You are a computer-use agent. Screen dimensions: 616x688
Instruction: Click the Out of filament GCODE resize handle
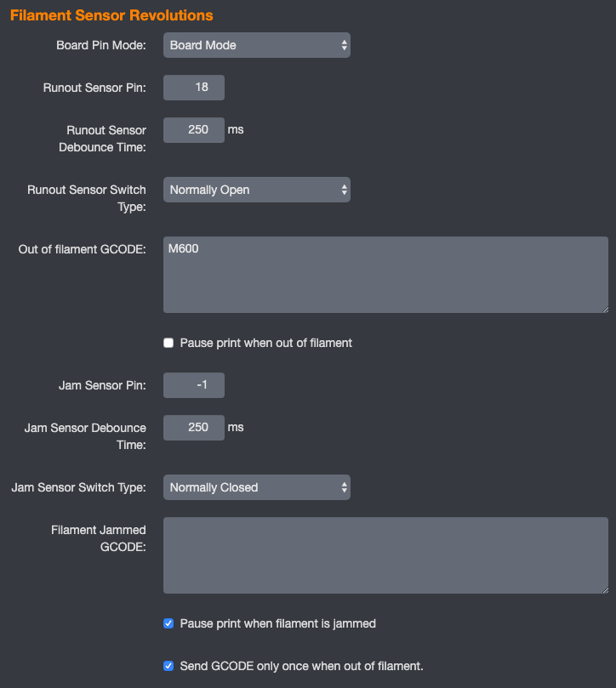click(605, 310)
